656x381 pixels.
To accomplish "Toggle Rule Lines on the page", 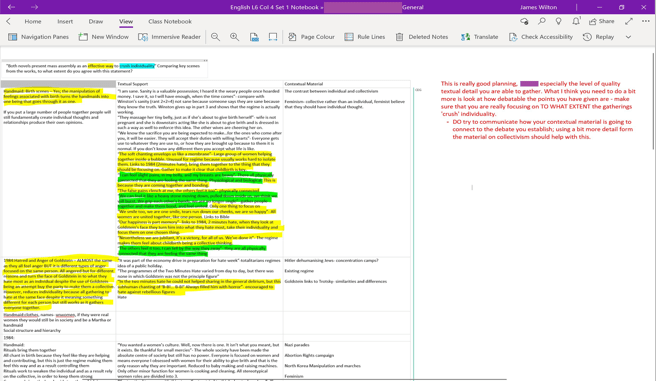I will [x=364, y=37].
